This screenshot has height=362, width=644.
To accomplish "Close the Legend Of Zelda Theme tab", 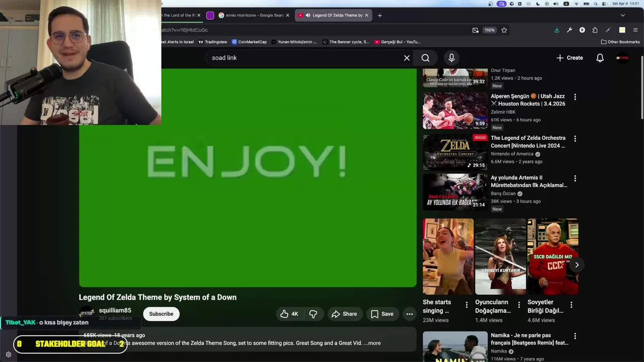I will coord(366,15).
